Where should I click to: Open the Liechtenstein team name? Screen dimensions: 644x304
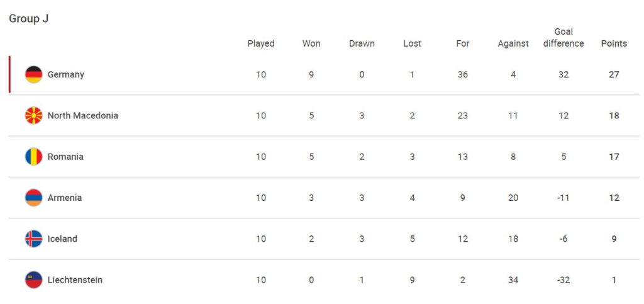tap(75, 279)
